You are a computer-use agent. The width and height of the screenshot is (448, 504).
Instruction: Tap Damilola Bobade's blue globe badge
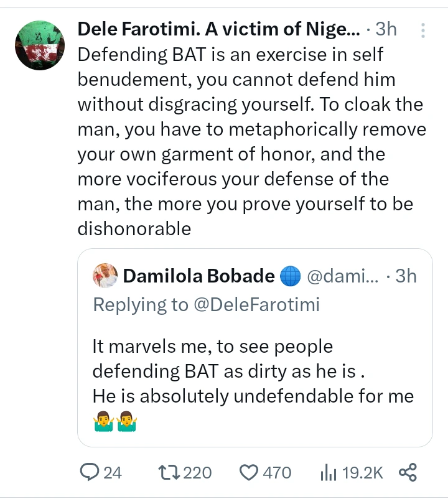click(290, 276)
